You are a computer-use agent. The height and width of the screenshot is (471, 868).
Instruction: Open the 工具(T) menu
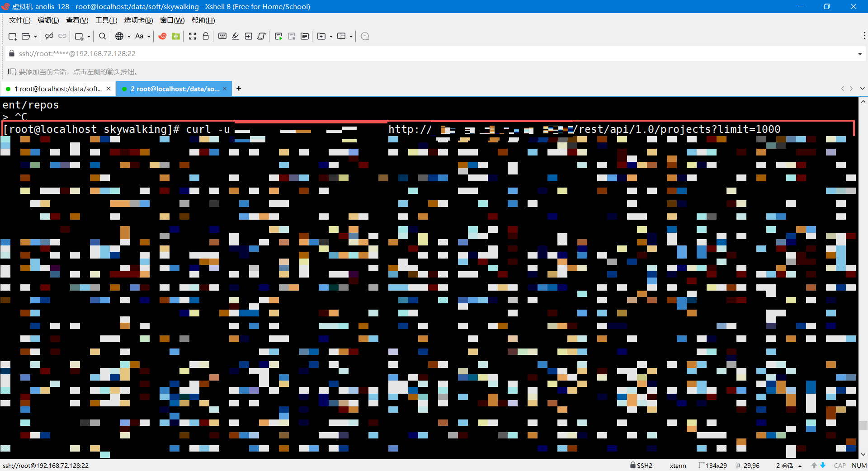click(106, 20)
